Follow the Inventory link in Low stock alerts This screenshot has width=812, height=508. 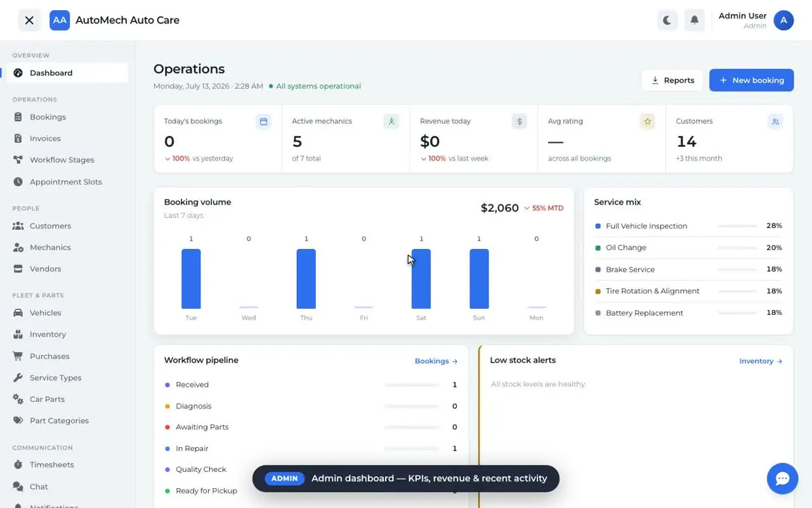761,361
